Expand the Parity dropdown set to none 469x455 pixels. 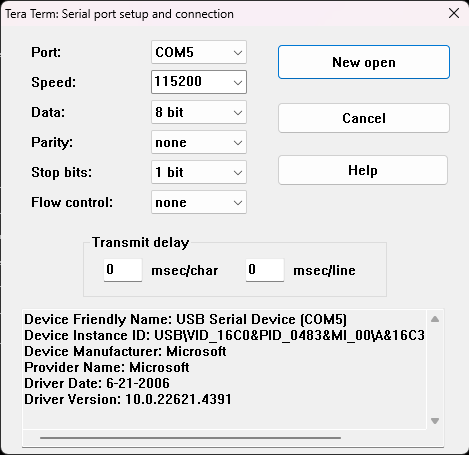point(199,142)
